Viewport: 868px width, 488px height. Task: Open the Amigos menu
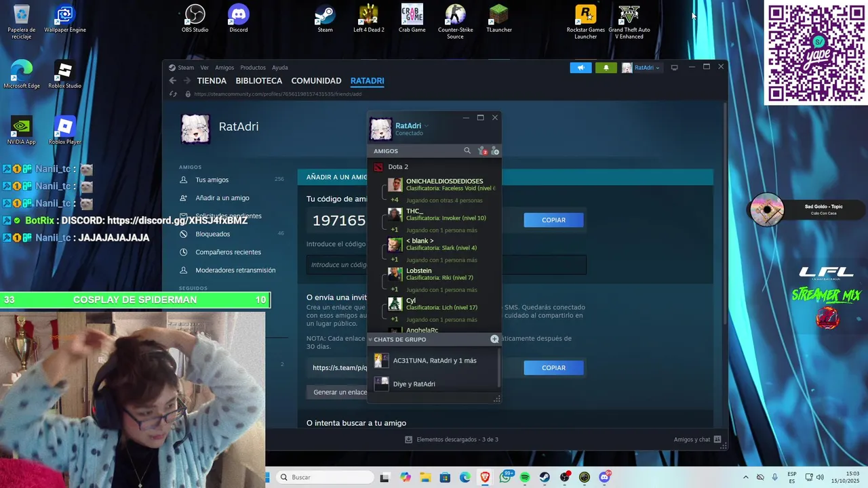pyautogui.click(x=224, y=67)
